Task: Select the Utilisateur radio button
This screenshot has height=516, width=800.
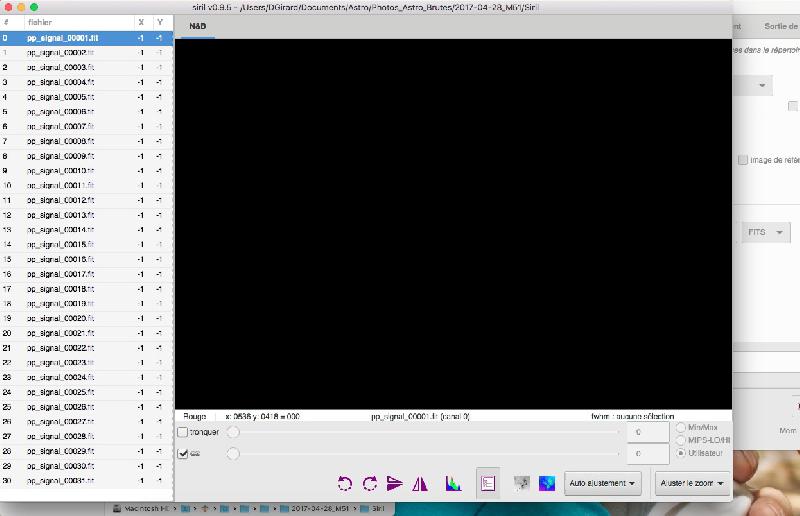Action: click(x=681, y=453)
